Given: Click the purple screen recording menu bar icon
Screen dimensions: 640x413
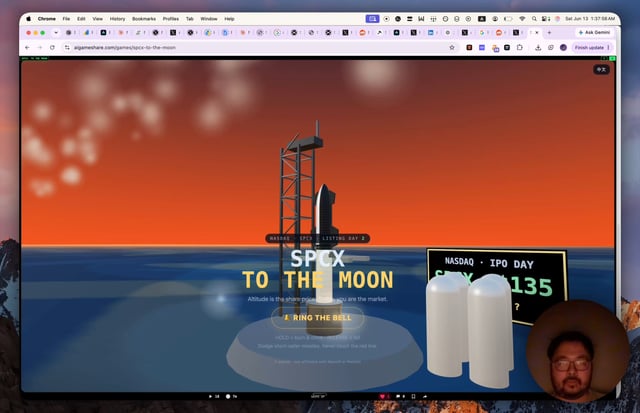Looking at the screenshot, I should [x=372, y=19].
